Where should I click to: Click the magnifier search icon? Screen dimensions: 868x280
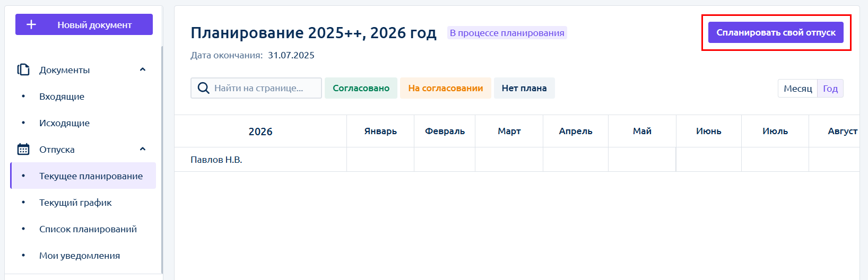[x=203, y=88]
